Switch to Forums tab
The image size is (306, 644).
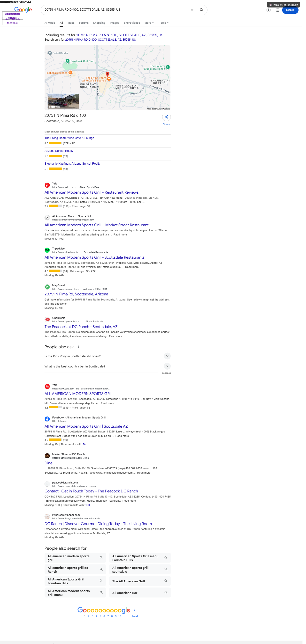click(85, 23)
